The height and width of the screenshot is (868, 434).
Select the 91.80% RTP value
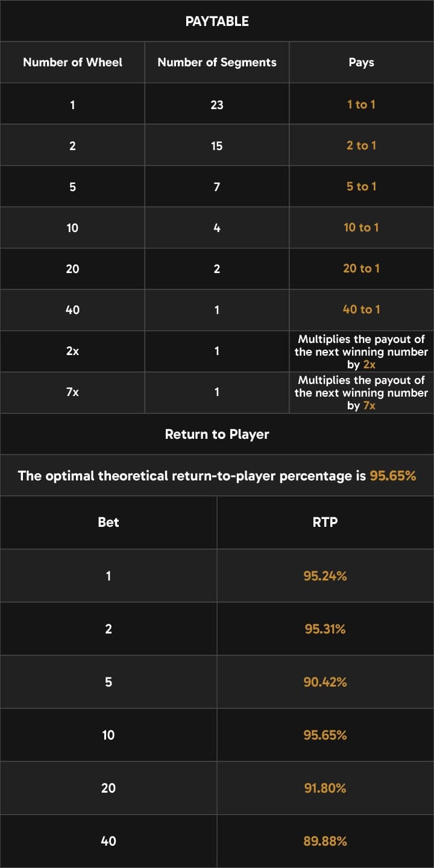coord(325,788)
